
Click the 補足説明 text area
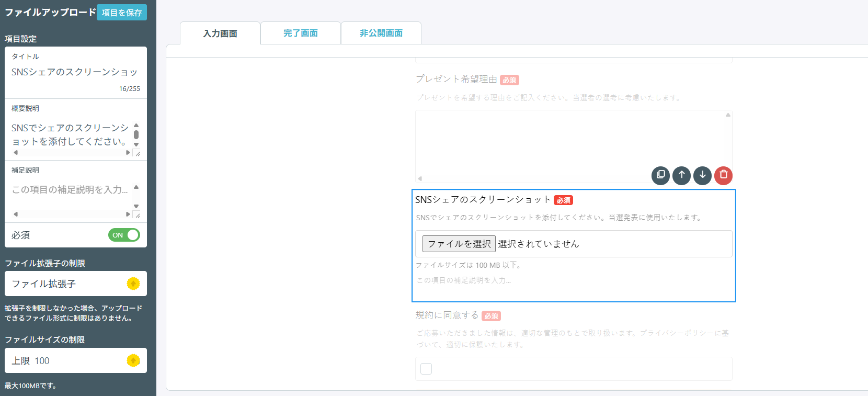point(70,190)
